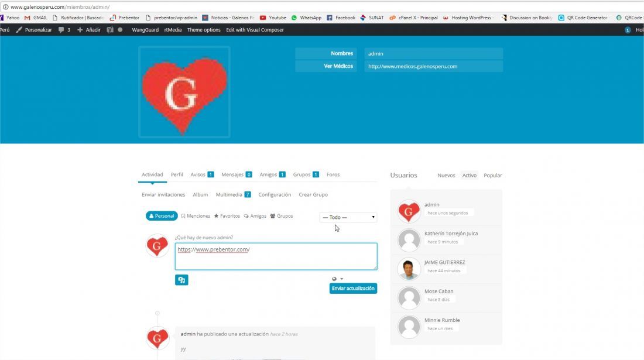Viewport: 644px width, 360px height.
Task: Click the media upload icon below textbox
Action: coord(181,280)
